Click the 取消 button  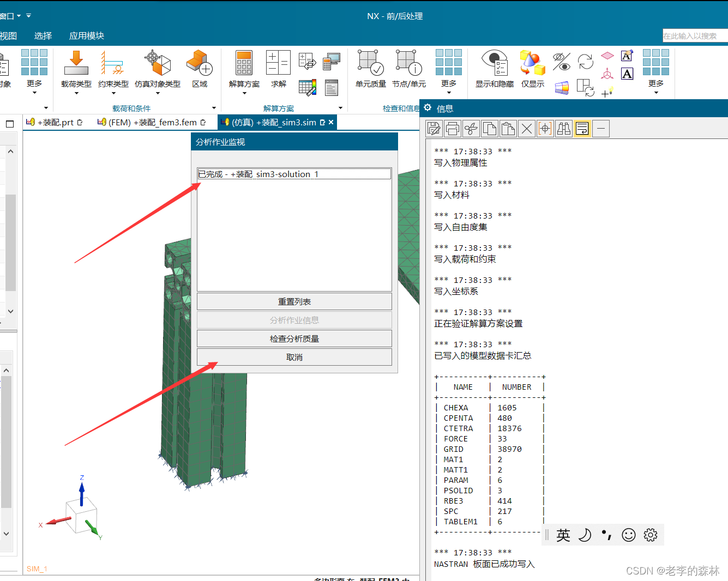coord(294,357)
